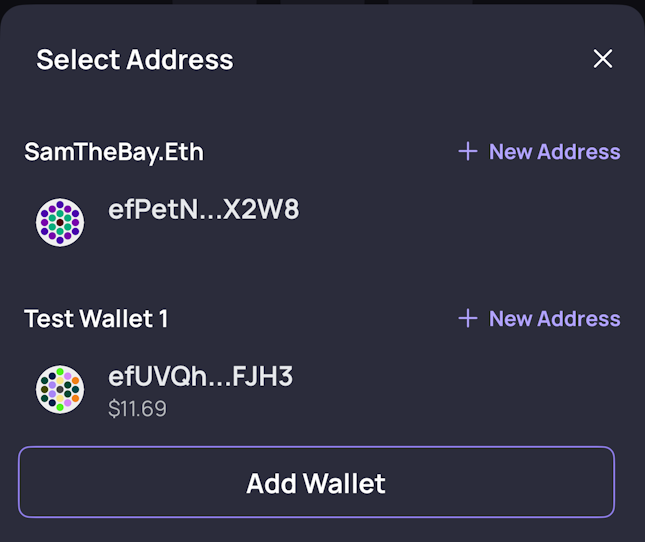Click the multicolored efUVQh identicon avatar
The height and width of the screenshot is (542, 645).
[60, 389]
